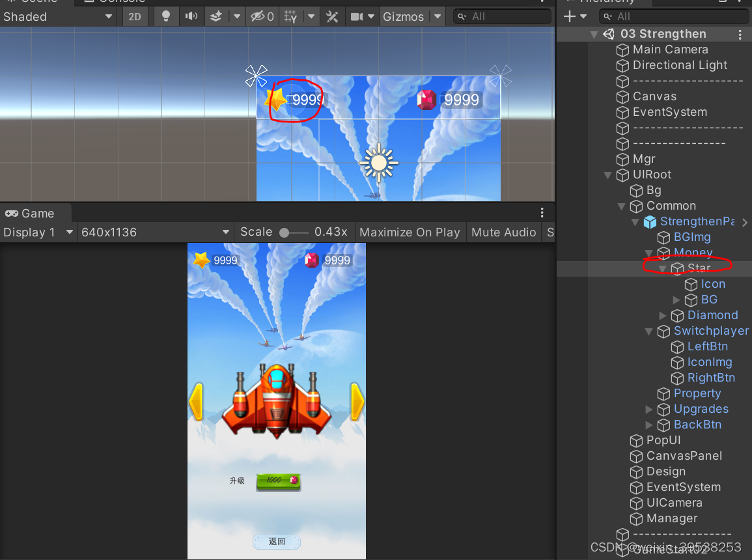Select the Manager object
Viewport: 752px width, 560px height.
click(671, 518)
